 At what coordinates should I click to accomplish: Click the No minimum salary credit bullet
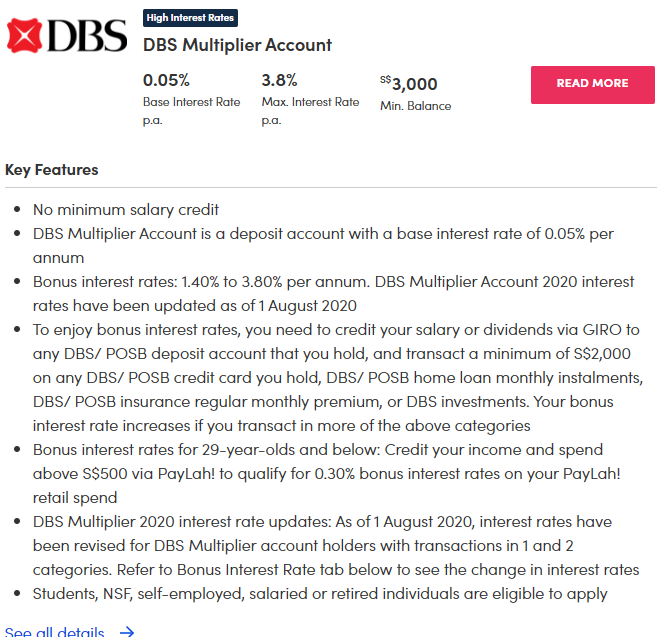pos(126,210)
